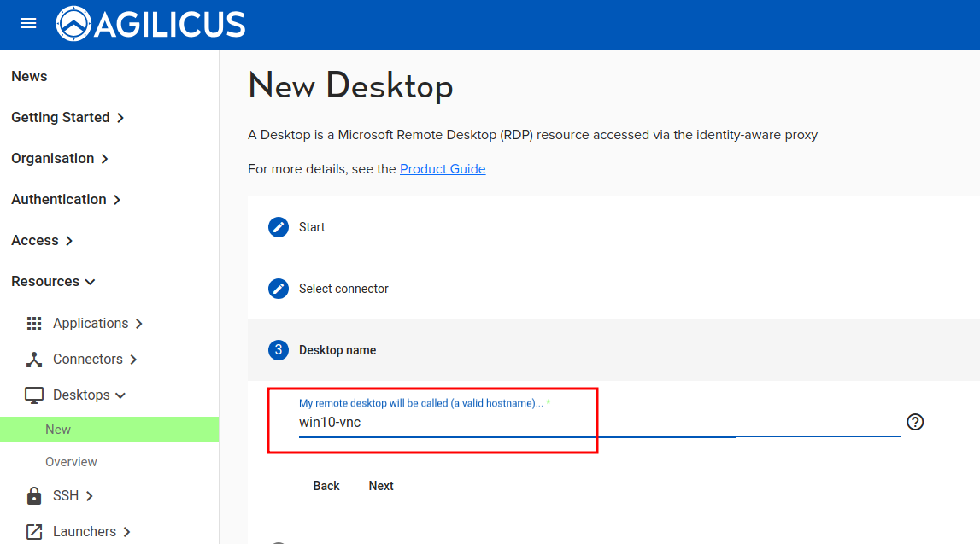Click the SSH padlock icon
Screen dimensions: 980x544
[x=34, y=496]
